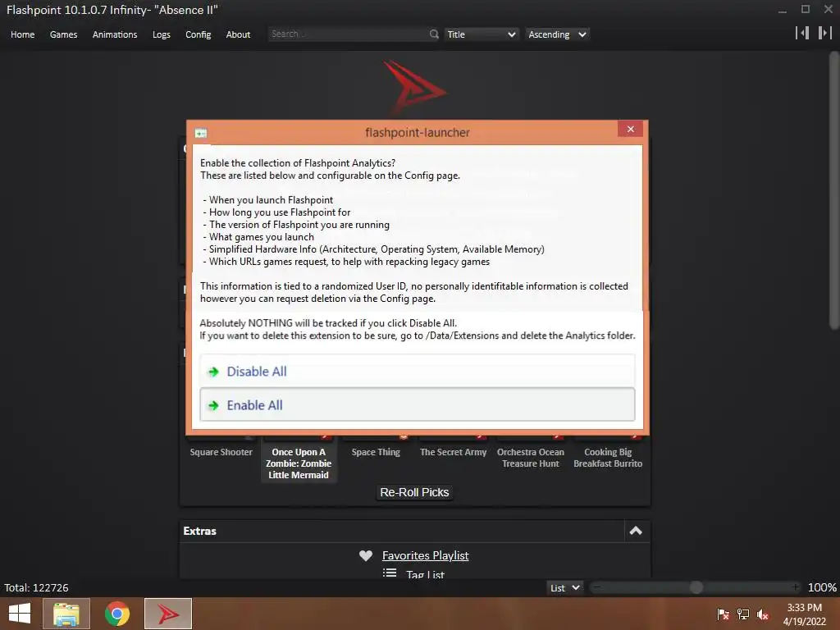The width and height of the screenshot is (840, 630).
Task: Click the search magnifier icon
Action: tap(434, 34)
